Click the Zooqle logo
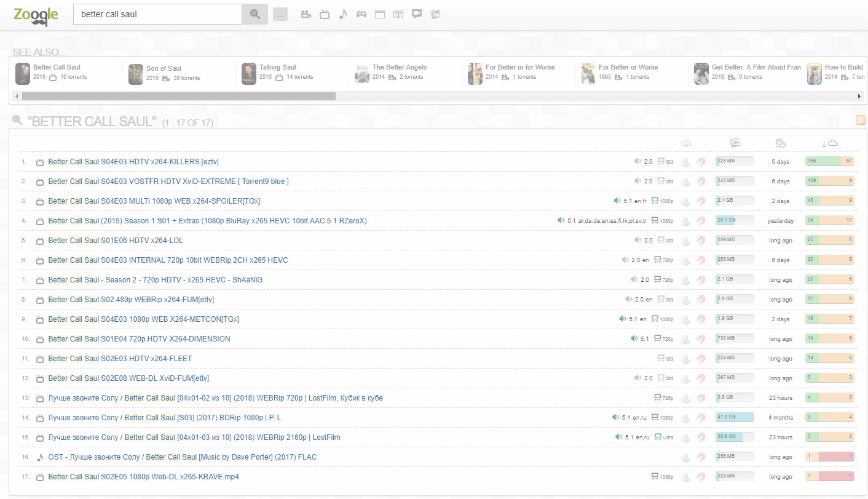The width and height of the screenshot is (868, 499). coord(36,15)
